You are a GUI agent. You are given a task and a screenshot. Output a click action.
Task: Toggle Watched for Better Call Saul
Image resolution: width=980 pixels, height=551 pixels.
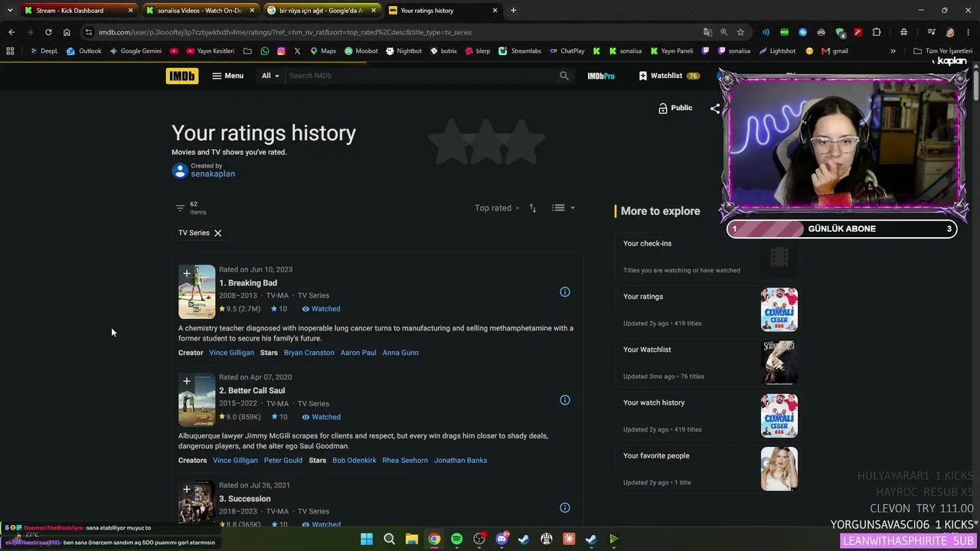point(321,417)
